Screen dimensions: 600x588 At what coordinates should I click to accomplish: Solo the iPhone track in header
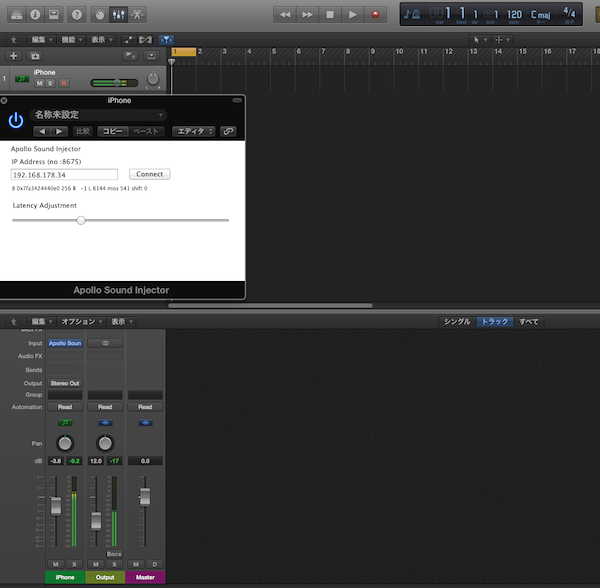click(x=50, y=83)
